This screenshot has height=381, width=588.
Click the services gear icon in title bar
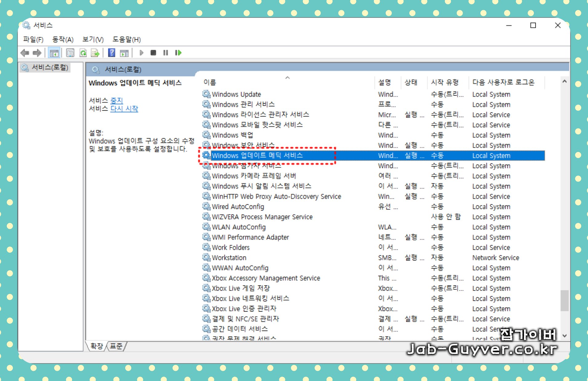pos(26,25)
